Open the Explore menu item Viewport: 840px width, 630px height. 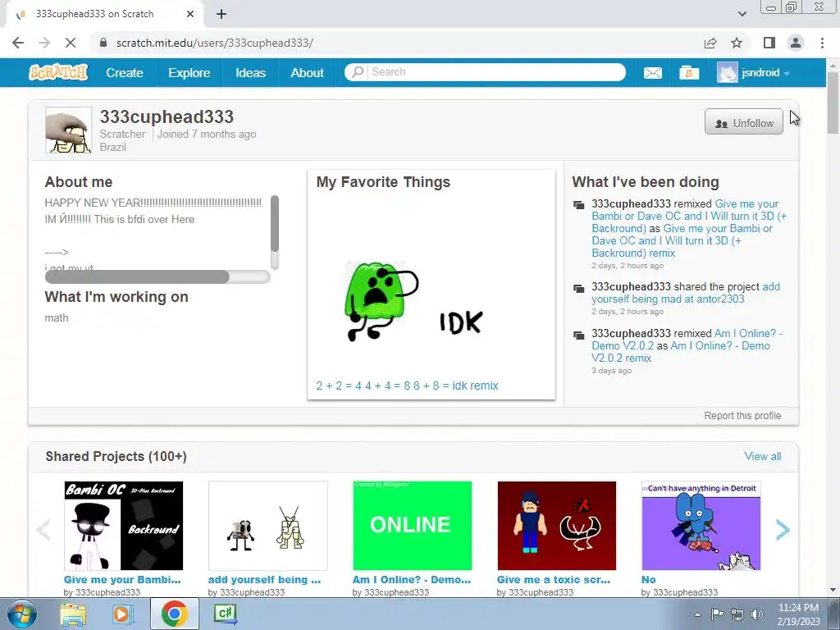point(189,73)
